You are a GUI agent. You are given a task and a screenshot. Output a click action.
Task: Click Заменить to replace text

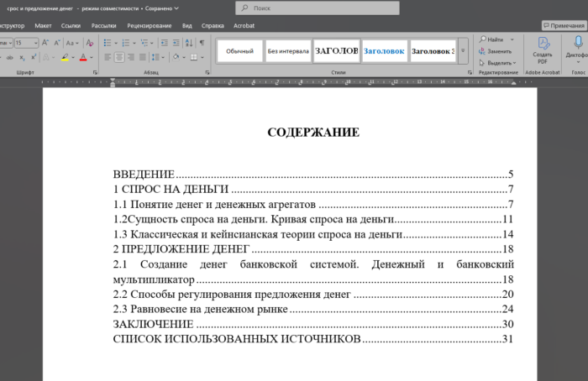point(496,51)
